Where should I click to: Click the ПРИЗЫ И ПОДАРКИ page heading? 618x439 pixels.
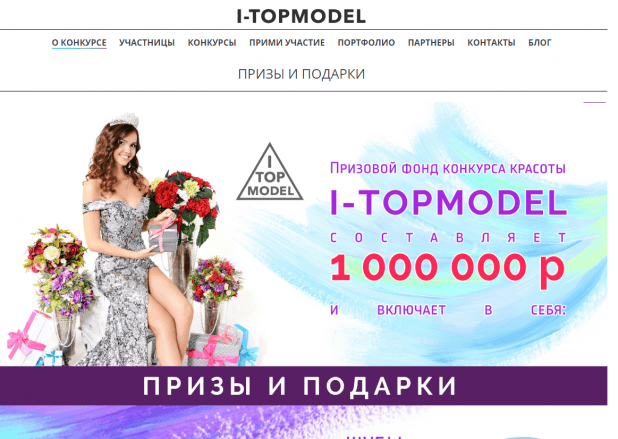click(301, 74)
